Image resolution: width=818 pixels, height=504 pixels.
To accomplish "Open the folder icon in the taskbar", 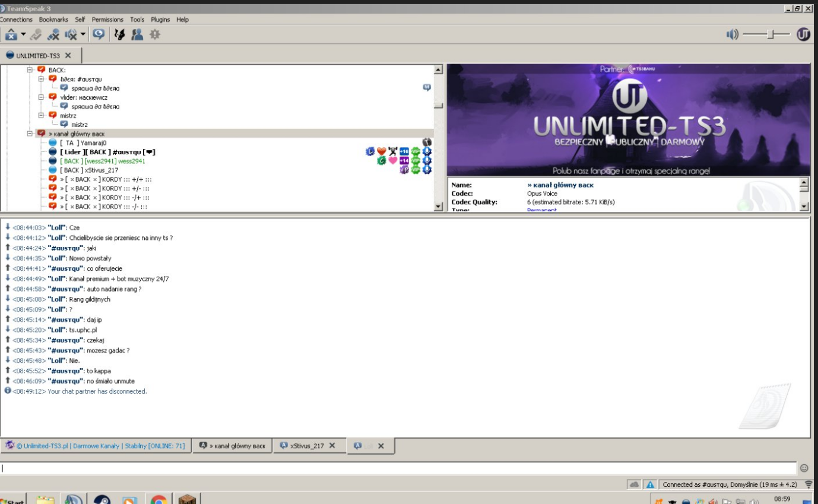I will click(45, 500).
